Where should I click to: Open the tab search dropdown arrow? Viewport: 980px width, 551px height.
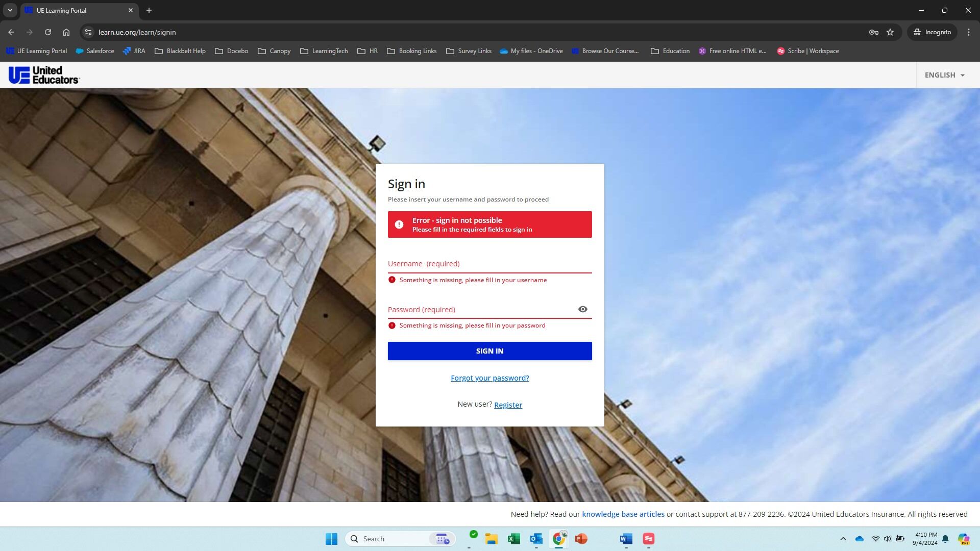pos(10,10)
